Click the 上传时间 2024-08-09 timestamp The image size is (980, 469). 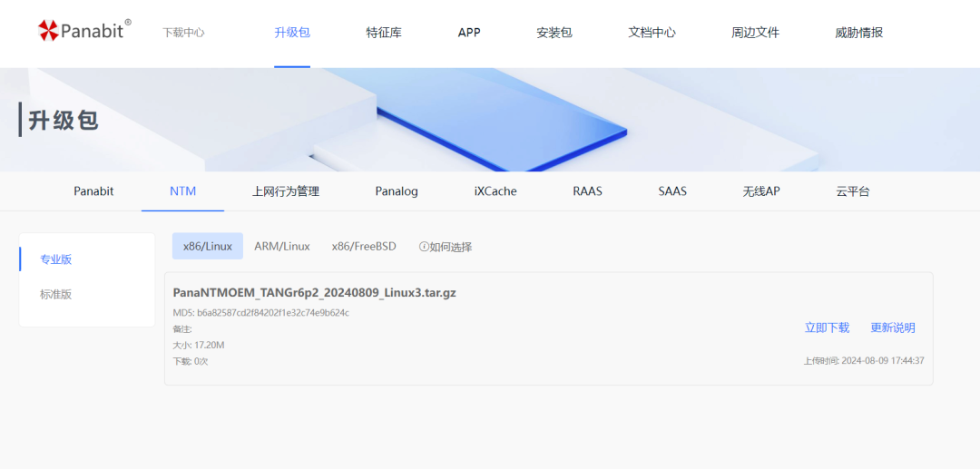(864, 360)
